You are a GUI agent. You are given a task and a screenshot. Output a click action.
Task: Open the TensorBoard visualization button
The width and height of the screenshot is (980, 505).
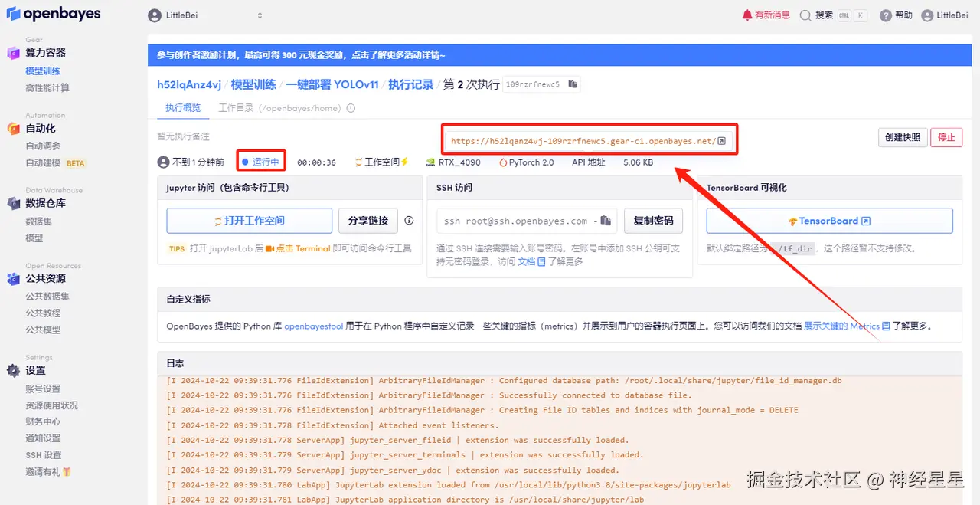pos(828,221)
